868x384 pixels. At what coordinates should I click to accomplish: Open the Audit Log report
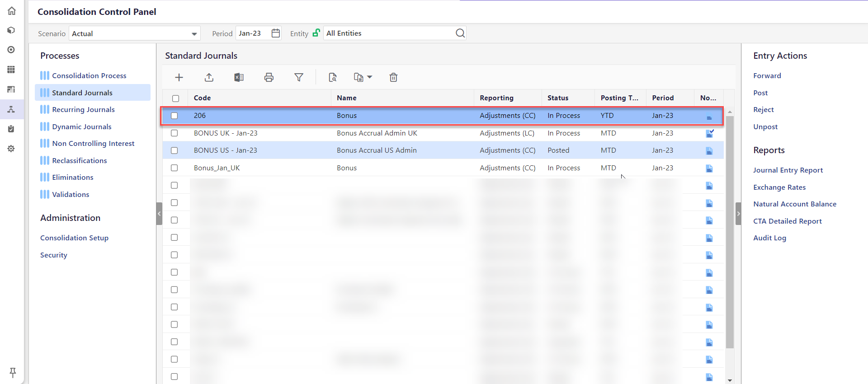769,238
